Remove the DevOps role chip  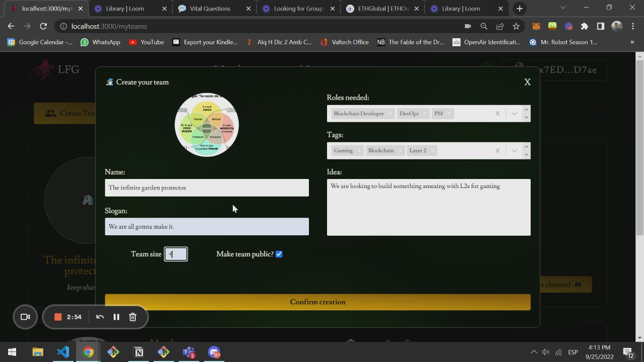click(425, 114)
